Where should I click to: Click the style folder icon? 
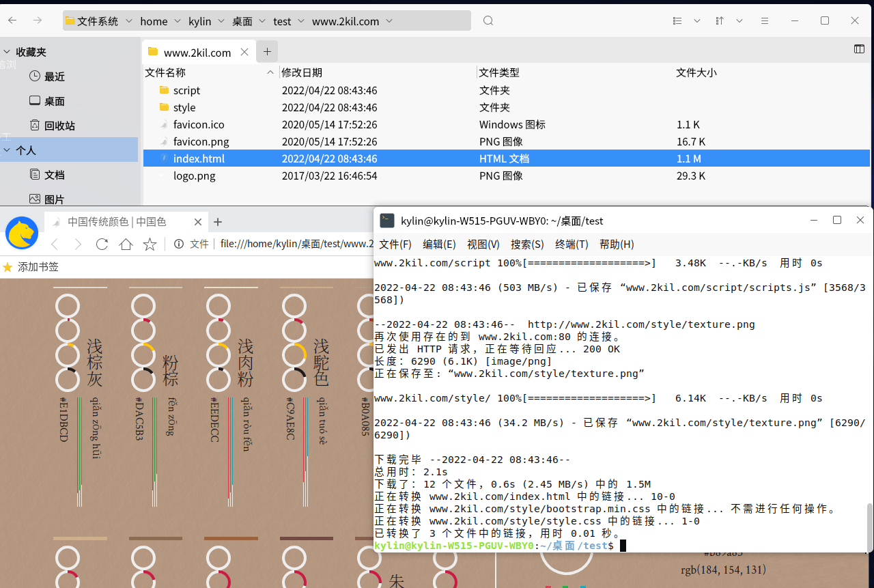pyautogui.click(x=164, y=107)
